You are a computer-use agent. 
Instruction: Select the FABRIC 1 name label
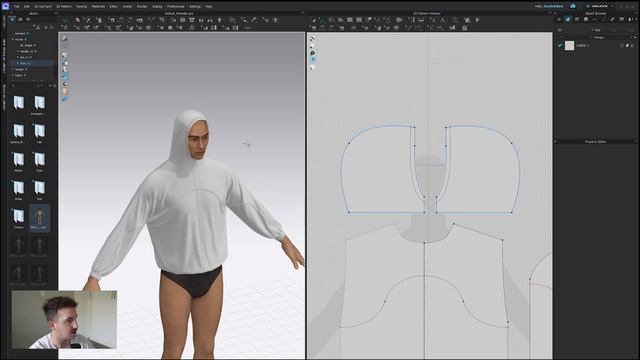582,45
